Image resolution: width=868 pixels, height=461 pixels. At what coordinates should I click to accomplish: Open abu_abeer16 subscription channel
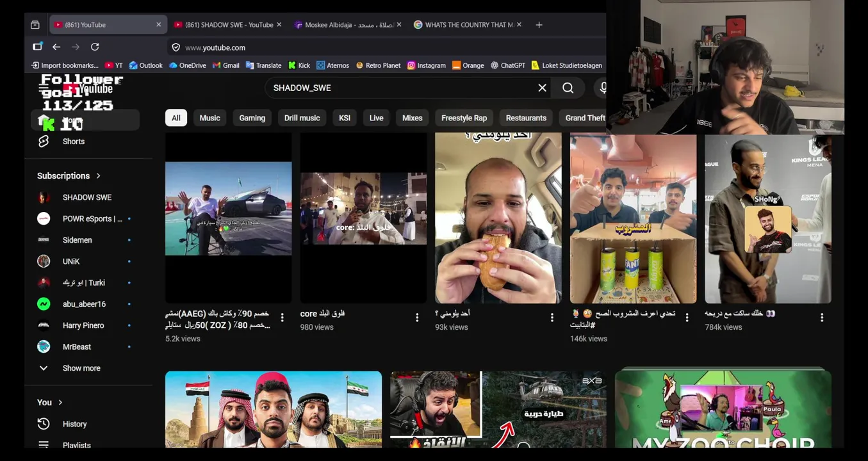click(85, 304)
